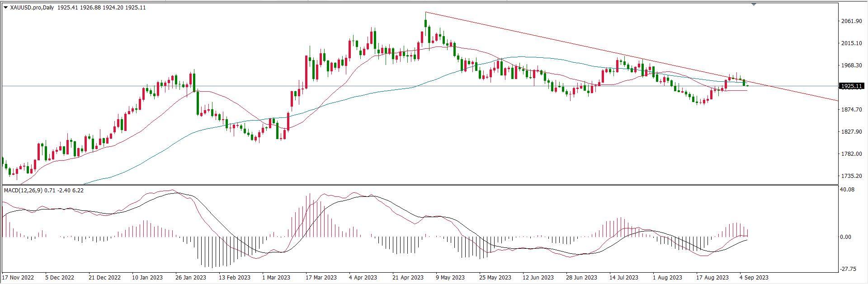Click the 21 Apr 2023 date label

tap(408, 277)
